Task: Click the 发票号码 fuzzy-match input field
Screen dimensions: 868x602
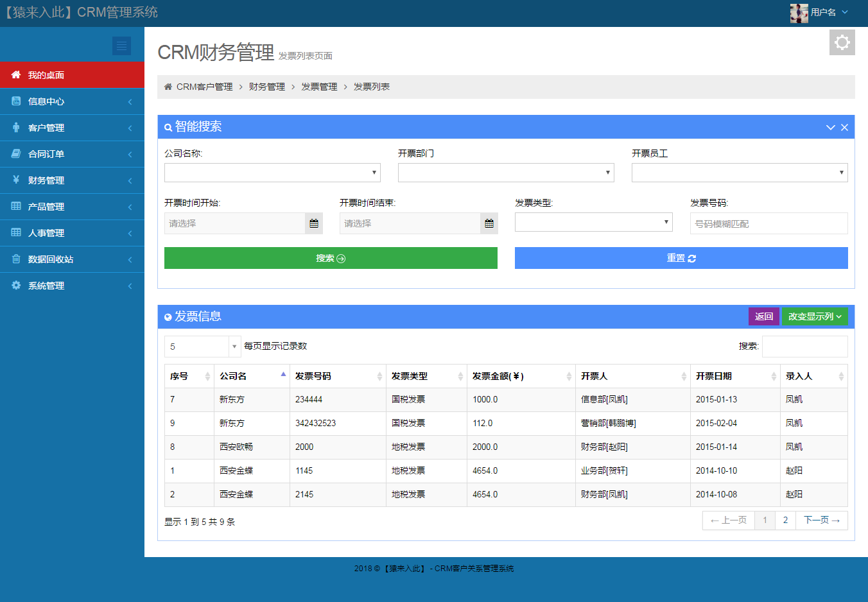Action: pyautogui.click(x=768, y=223)
